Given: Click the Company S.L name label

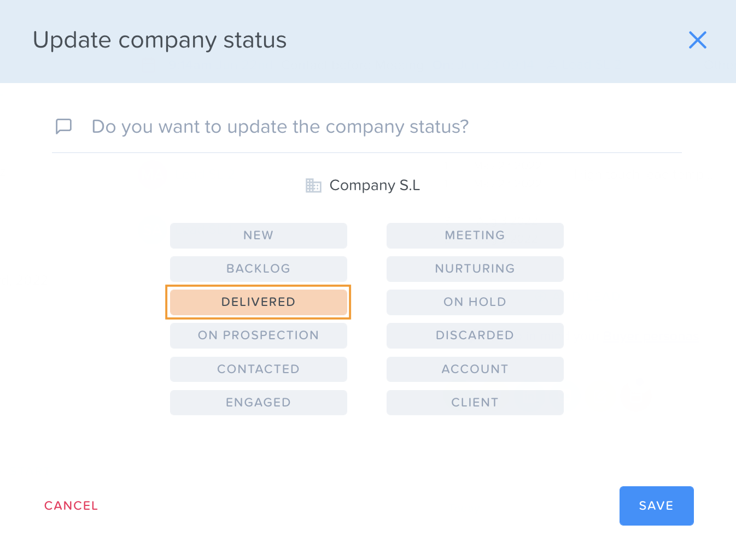Looking at the screenshot, I should (x=375, y=185).
